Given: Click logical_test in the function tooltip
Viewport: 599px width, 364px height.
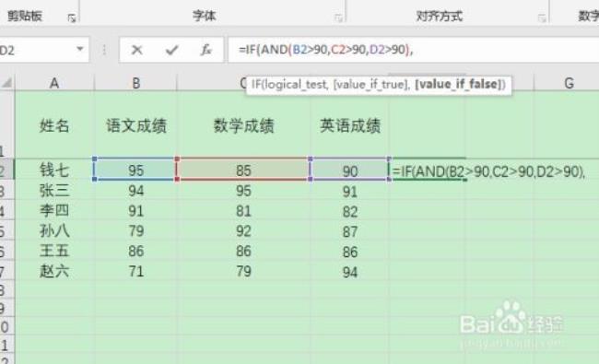Looking at the screenshot, I should click(x=295, y=84).
